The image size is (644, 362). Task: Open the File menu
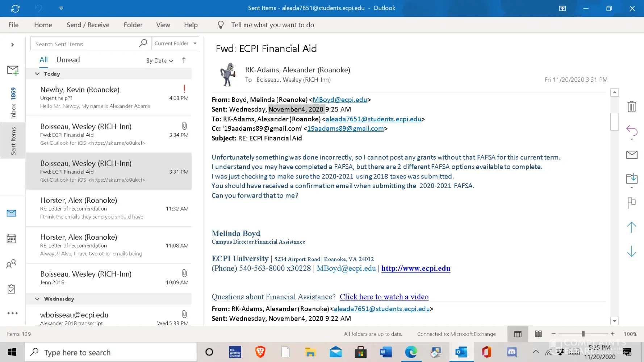[13, 25]
